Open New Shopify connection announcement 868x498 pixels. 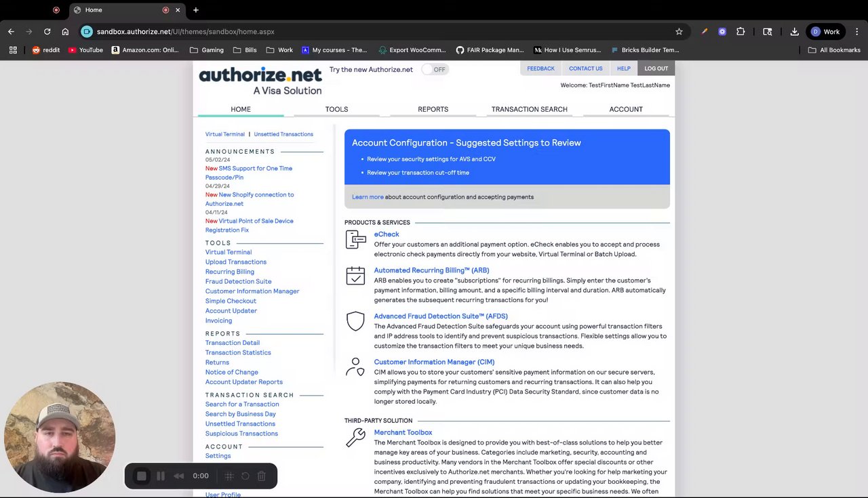pyautogui.click(x=250, y=199)
